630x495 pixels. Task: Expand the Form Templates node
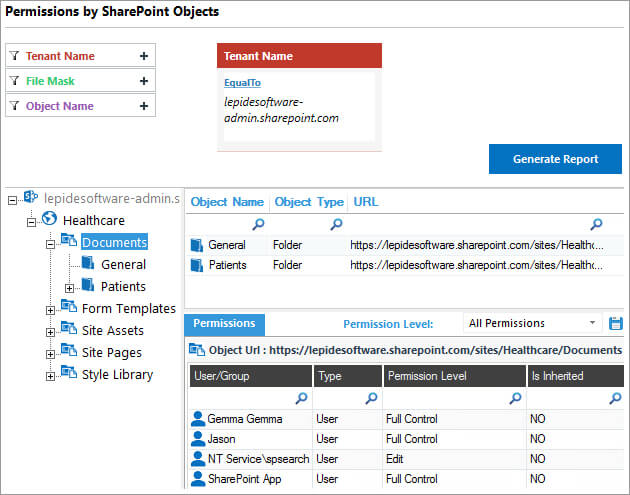coord(50,310)
